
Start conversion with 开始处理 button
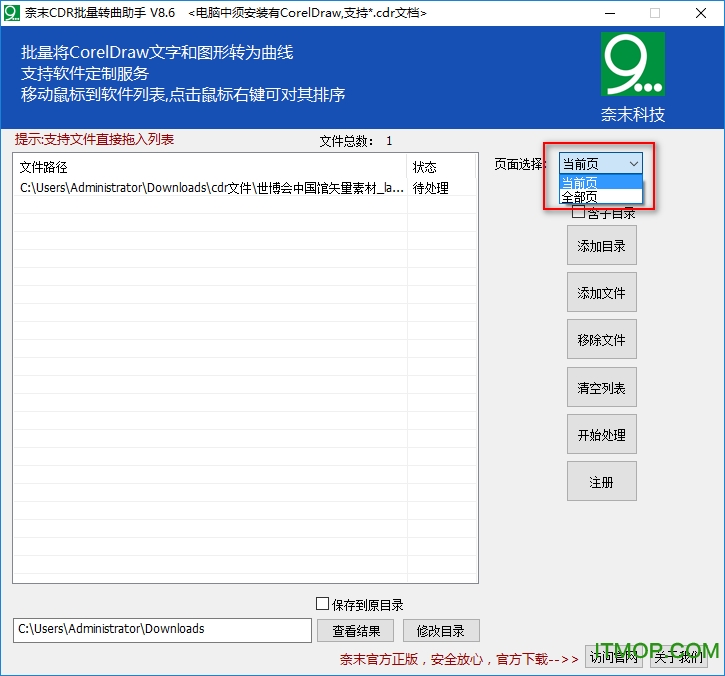[x=601, y=435]
